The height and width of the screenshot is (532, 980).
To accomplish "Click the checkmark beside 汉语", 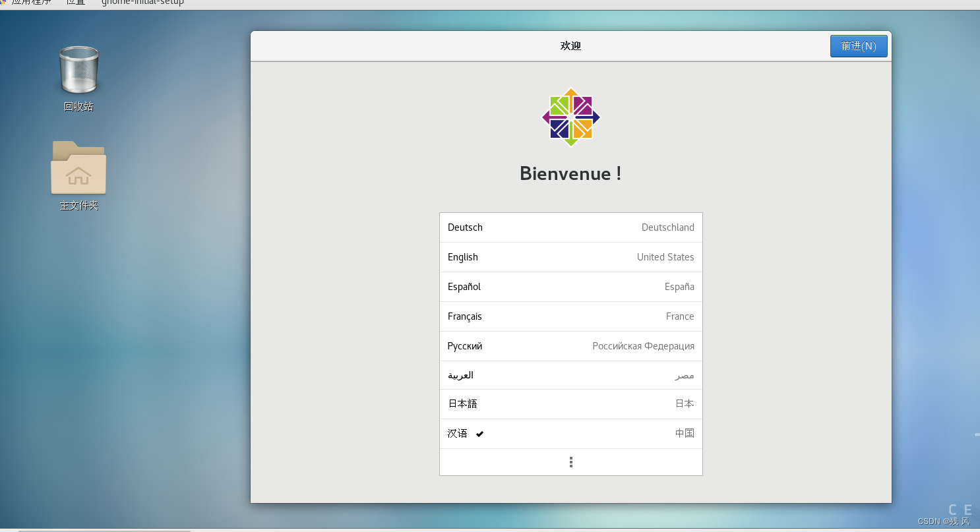I will (x=479, y=434).
